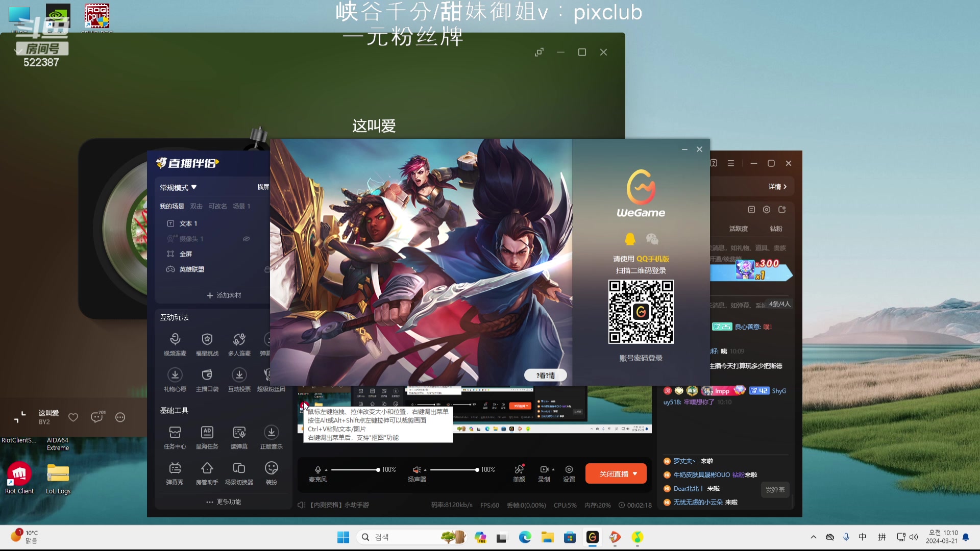Open dropdown arrow on 关闭直播 button
The height and width of the screenshot is (551, 980).
point(635,474)
